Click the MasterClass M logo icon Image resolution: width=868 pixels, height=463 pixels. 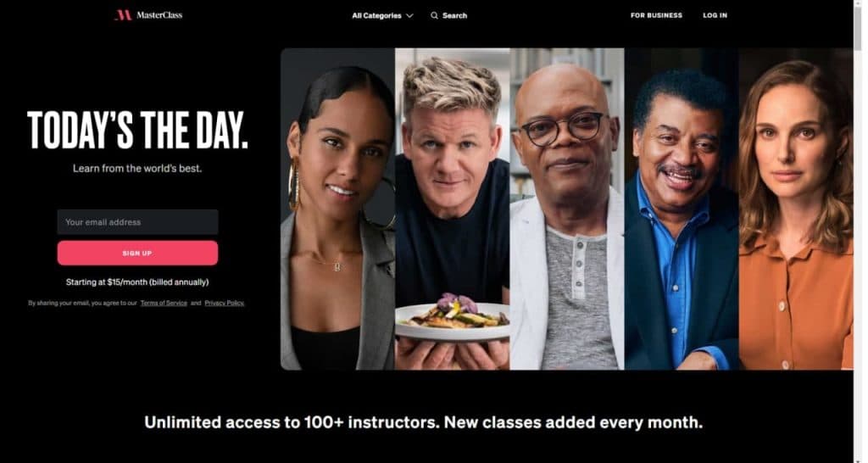122,15
